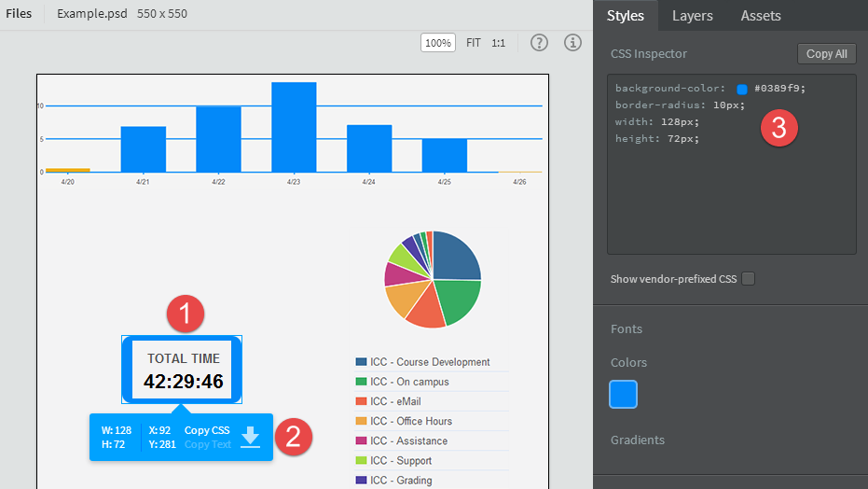Select the TOTAL TIME box layer
Screen dimensions: 868x489
182,370
